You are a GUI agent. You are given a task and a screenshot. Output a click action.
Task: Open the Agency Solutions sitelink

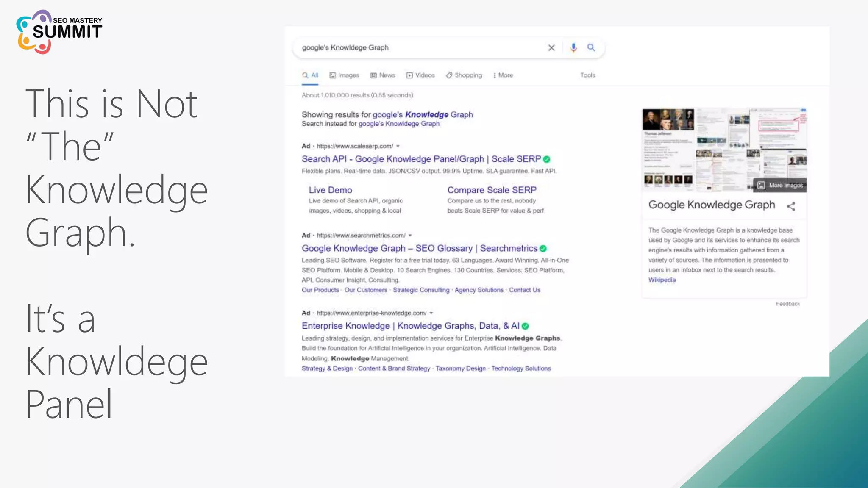[479, 290]
